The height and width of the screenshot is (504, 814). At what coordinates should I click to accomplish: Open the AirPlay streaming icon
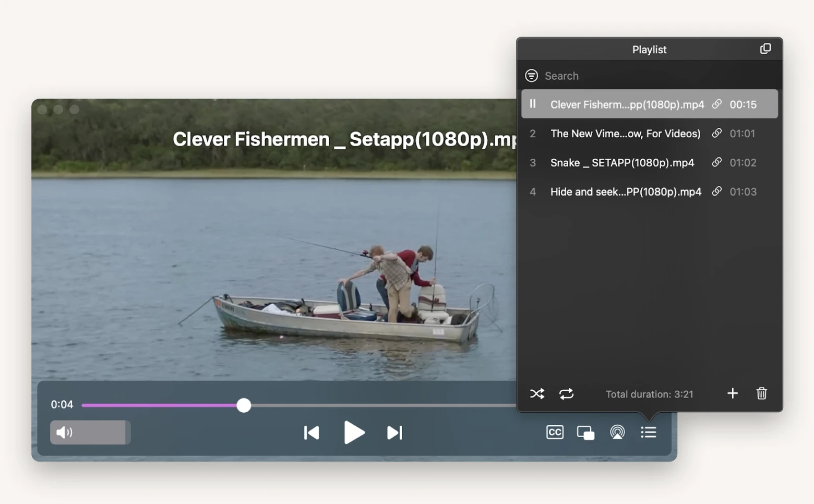[617, 432]
